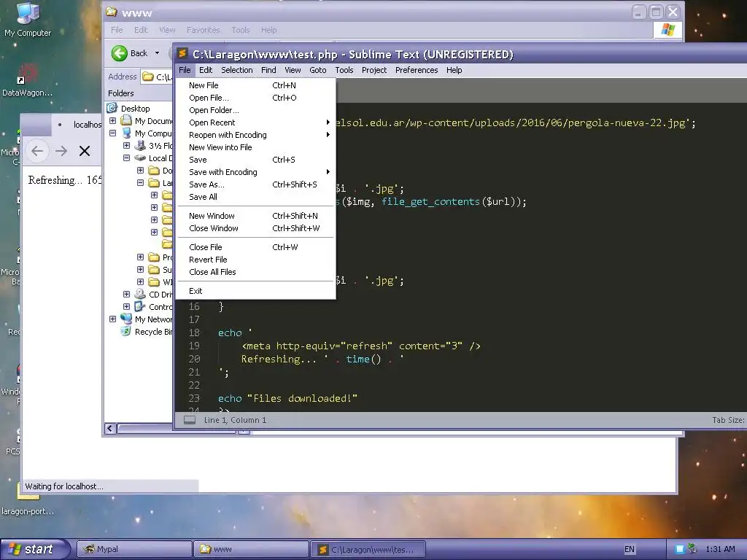The height and width of the screenshot is (560, 747).
Task: Click the folder icon in Address bar
Action: tap(148, 77)
